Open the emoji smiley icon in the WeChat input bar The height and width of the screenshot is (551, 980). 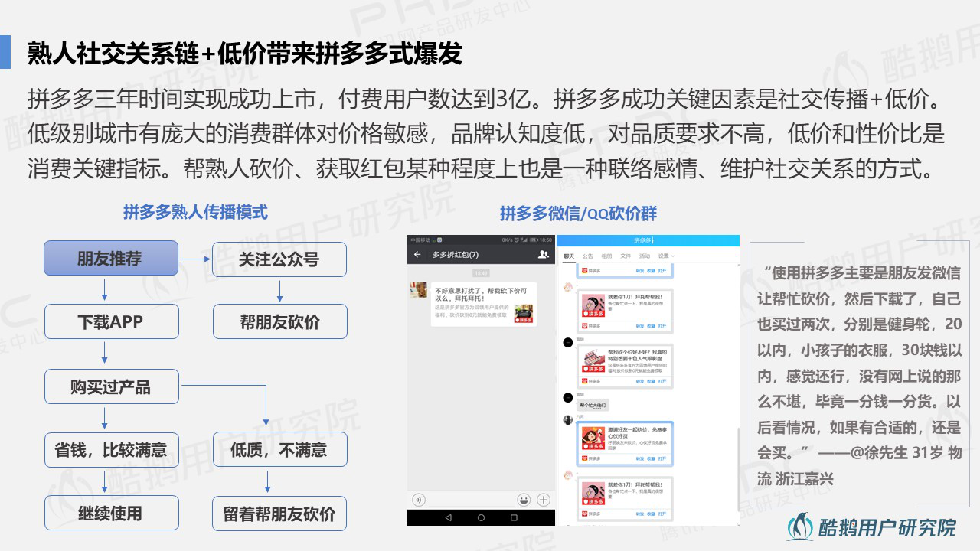click(524, 500)
